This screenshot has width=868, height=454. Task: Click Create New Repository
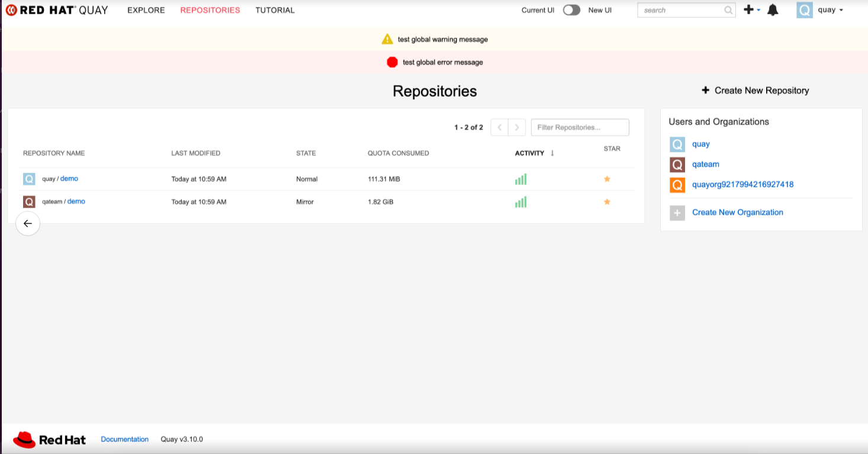coord(756,91)
